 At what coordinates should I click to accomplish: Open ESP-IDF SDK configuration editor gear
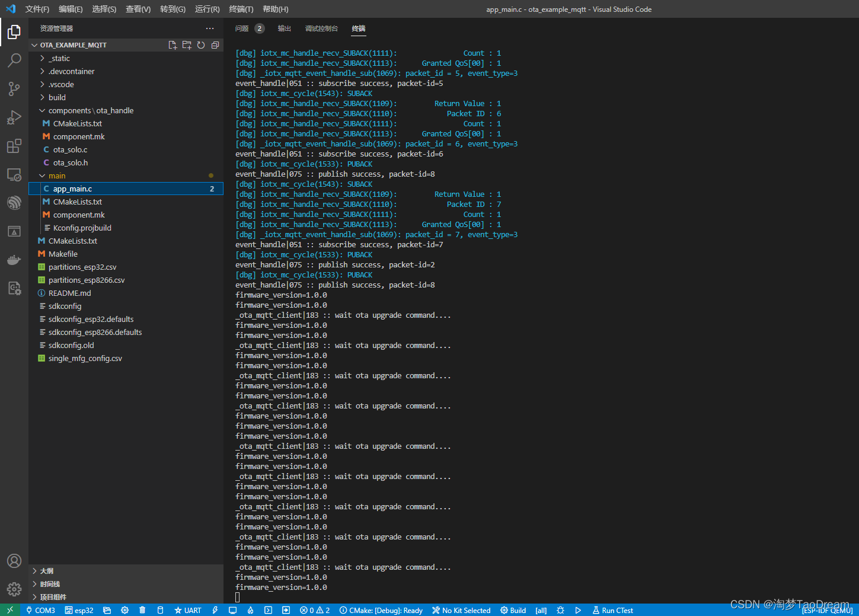click(x=124, y=610)
